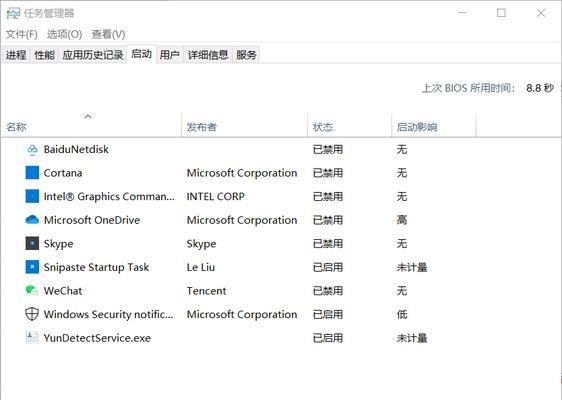
Task: Switch to the 服务 tab
Action: click(246, 55)
